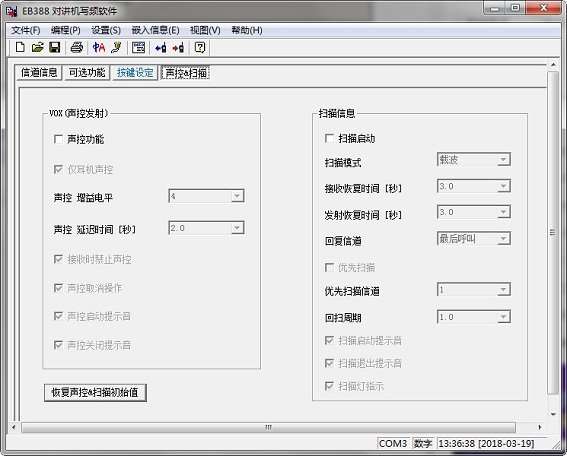The image size is (567, 456).
Task: Click the vertical scrollbar thumb
Action: pyautogui.click(x=553, y=232)
